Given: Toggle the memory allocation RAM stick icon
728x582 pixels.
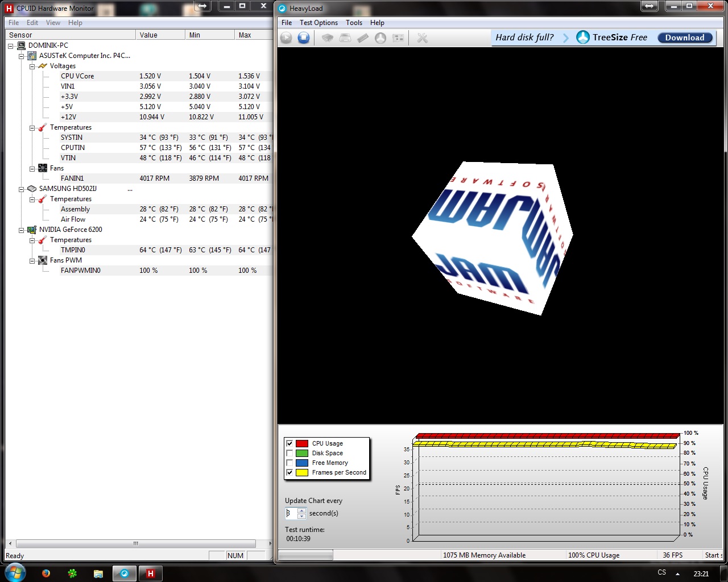Looking at the screenshot, I should (363, 38).
